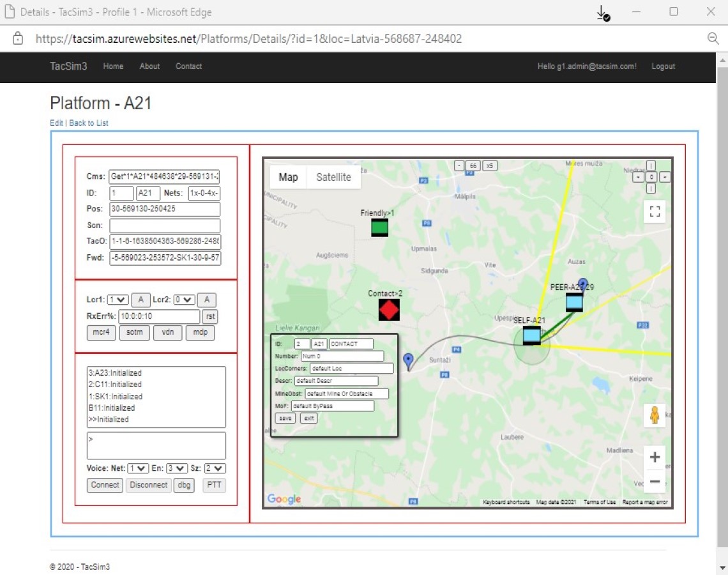Click the blue pin near Suntaži
728x575 pixels.
(408, 360)
